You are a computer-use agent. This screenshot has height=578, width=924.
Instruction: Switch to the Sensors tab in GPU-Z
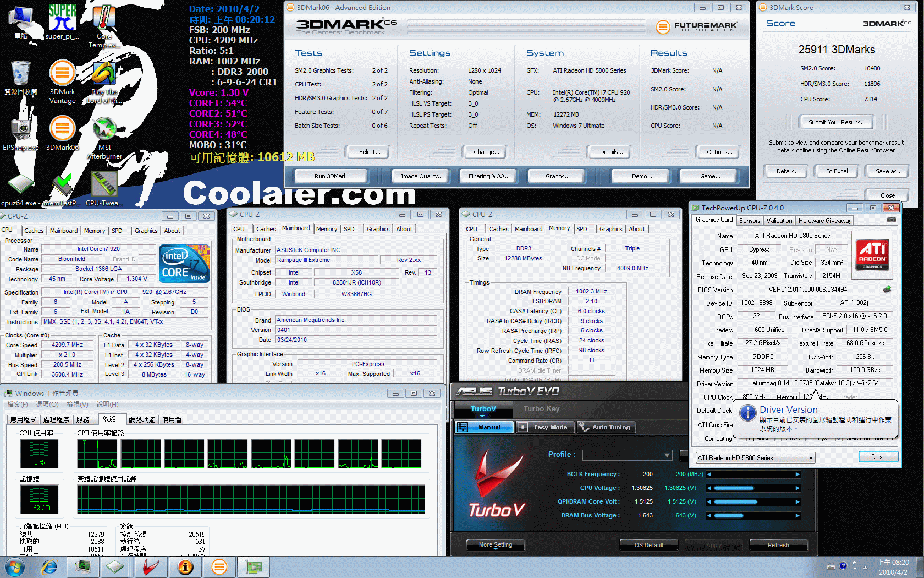click(749, 221)
